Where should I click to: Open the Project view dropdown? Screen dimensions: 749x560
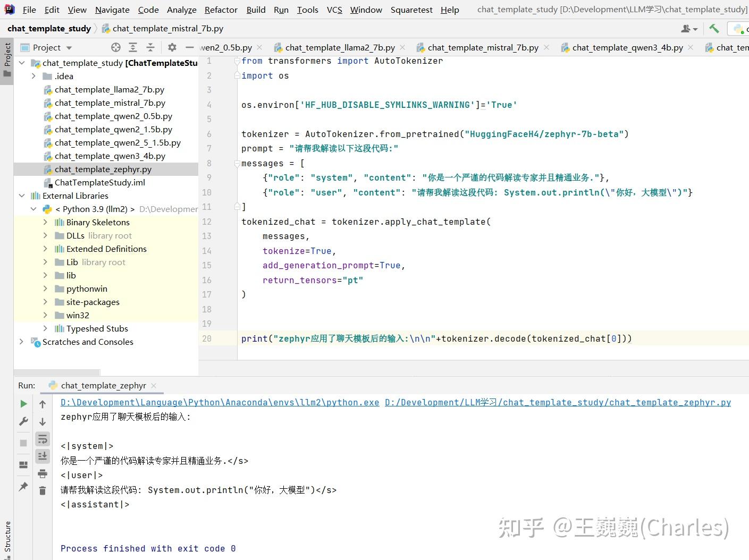(x=70, y=48)
